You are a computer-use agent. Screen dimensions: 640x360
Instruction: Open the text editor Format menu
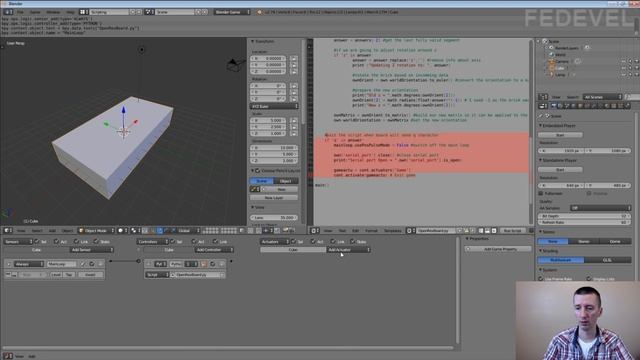click(x=371, y=231)
